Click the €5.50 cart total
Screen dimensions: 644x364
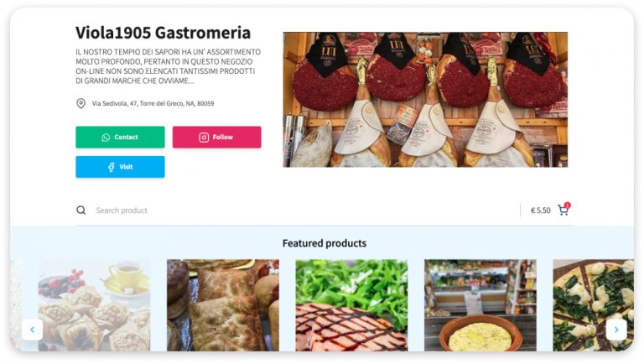(x=541, y=211)
